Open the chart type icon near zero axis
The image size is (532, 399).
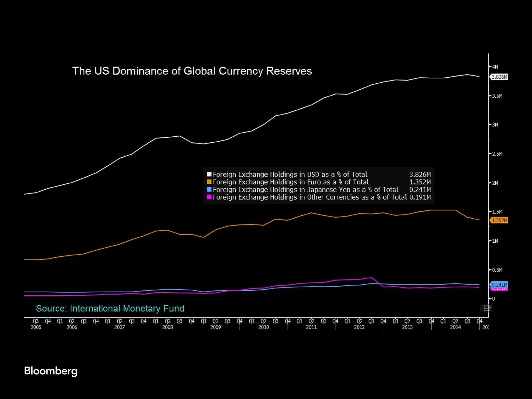click(x=486, y=308)
